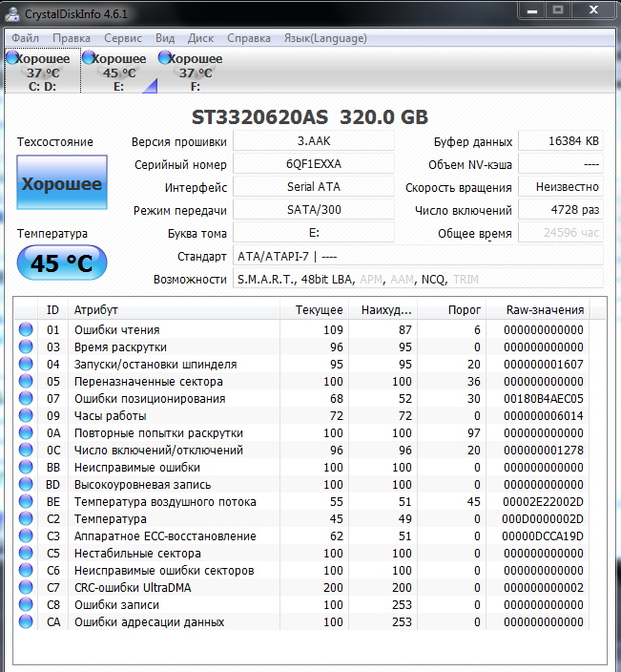Click the 45 °C temperature indicator
Image resolution: width=621 pixels, height=672 pixels.
coord(62,263)
